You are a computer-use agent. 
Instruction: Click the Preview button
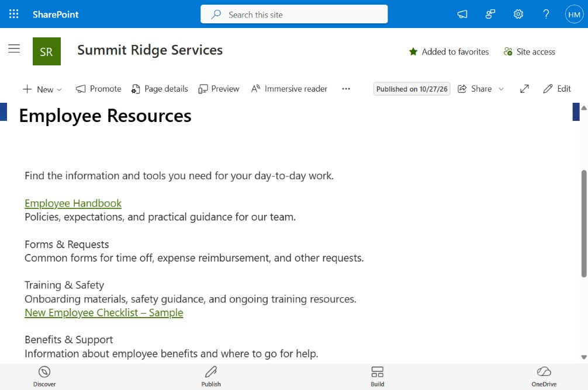click(219, 89)
